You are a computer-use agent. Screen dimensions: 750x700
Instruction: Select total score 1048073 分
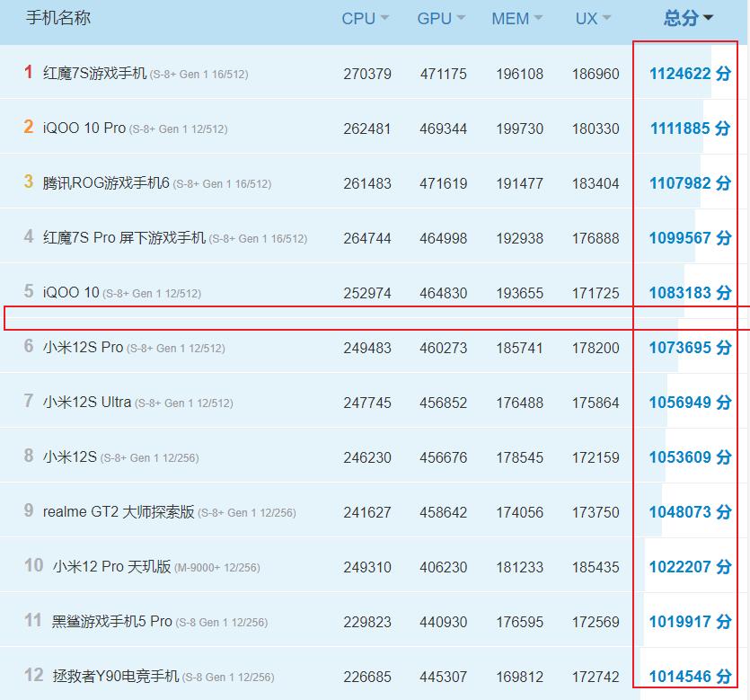[690, 512]
